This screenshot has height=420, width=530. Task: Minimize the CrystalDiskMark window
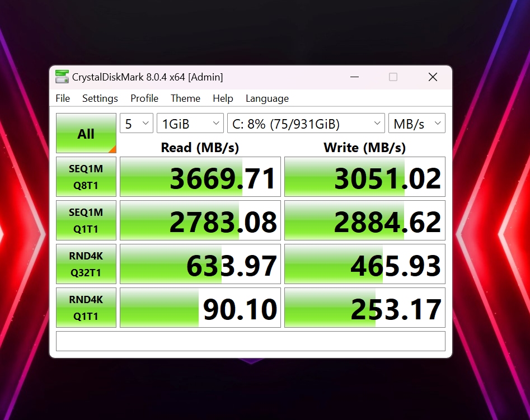tap(355, 77)
